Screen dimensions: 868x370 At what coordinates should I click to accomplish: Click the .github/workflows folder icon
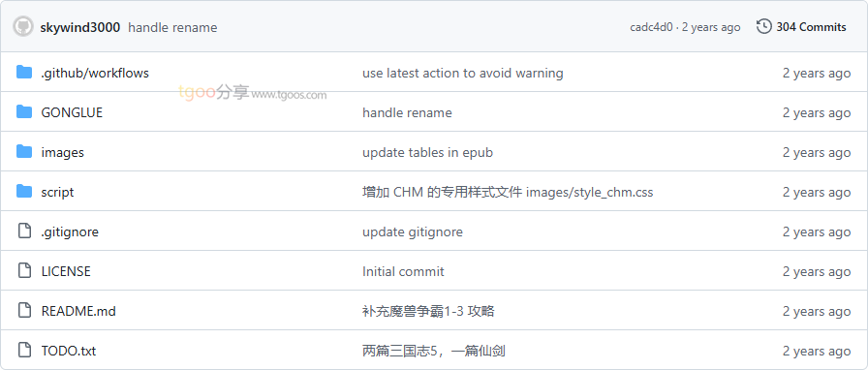[x=24, y=72]
